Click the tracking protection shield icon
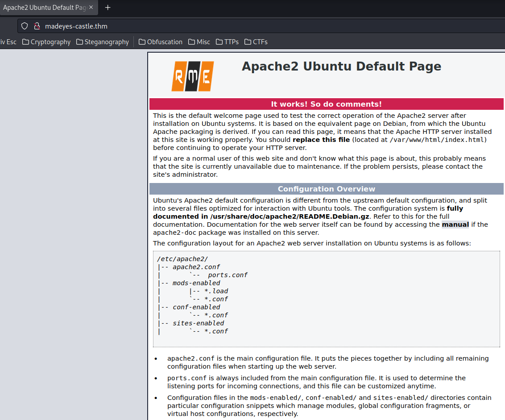Image resolution: width=505 pixels, height=420 pixels. 25,26
